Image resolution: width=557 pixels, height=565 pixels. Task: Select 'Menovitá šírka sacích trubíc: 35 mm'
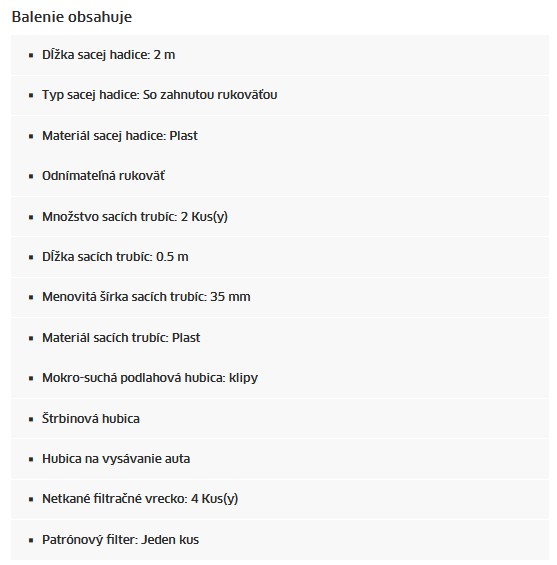click(x=146, y=297)
